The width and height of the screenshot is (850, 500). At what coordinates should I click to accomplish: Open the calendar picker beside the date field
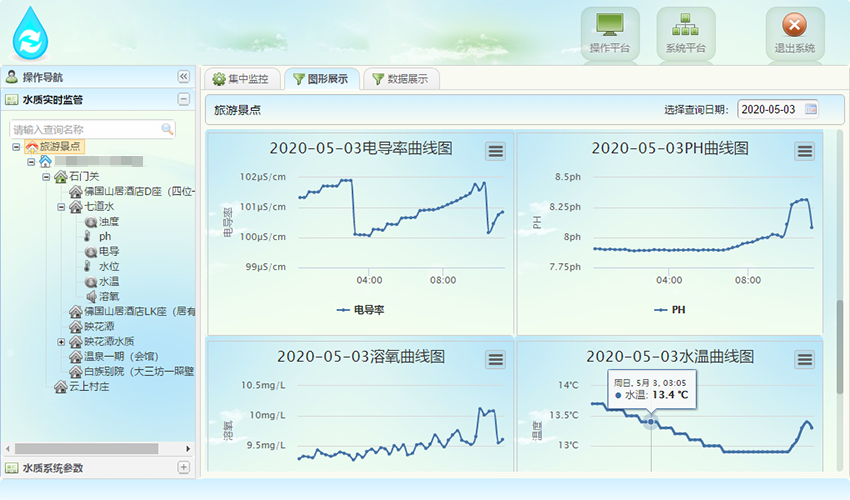pyautogui.click(x=811, y=109)
